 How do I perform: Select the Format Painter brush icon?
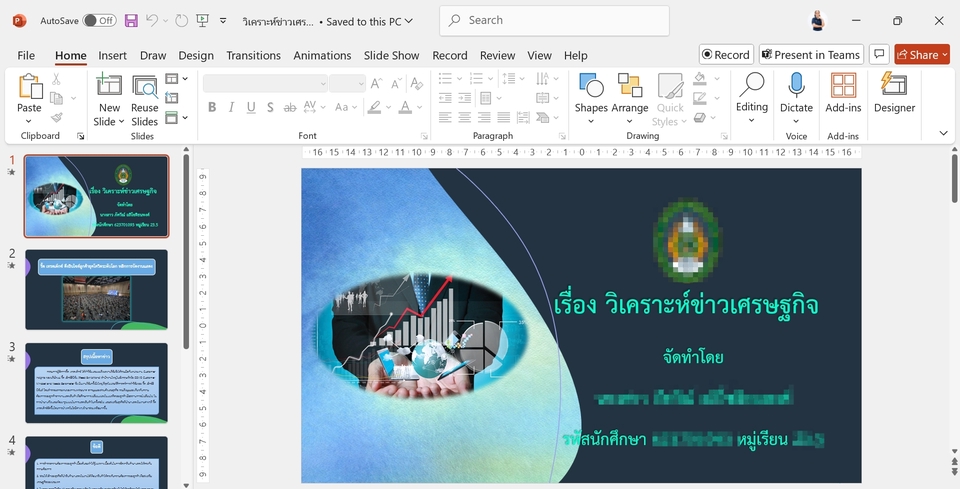pyautogui.click(x=56, y=117)
